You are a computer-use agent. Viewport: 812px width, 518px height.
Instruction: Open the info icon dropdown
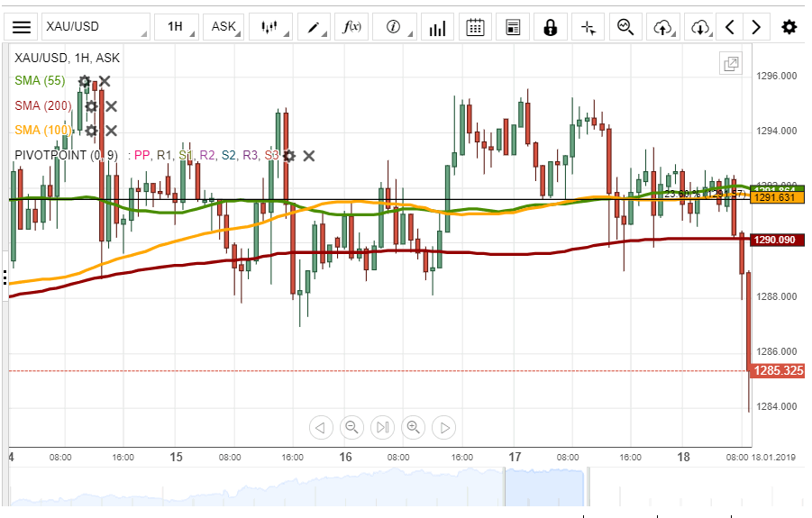(394, 27)
